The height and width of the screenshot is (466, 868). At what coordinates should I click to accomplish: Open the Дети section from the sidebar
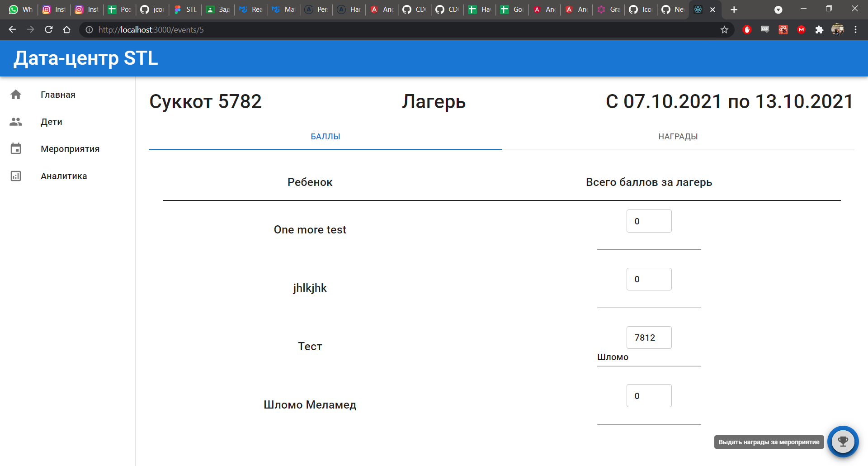click(x=51, y=122)
